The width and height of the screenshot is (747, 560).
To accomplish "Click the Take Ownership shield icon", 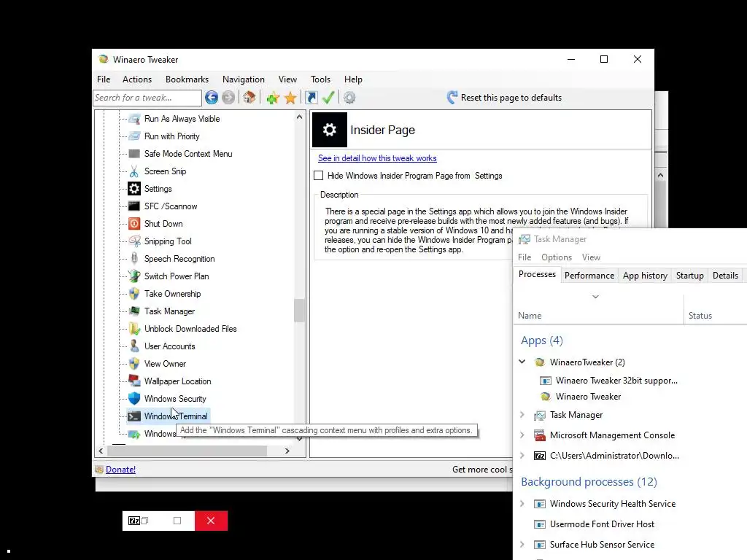I will click(134, 294).
